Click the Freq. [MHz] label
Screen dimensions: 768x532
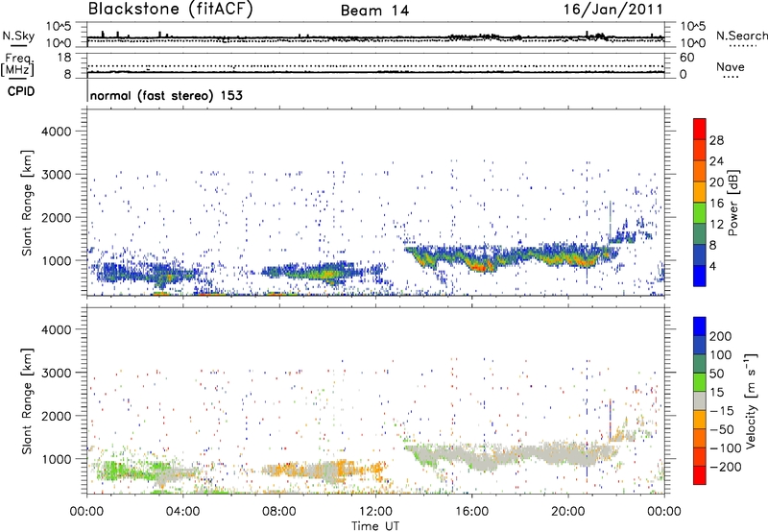point(19,65)
